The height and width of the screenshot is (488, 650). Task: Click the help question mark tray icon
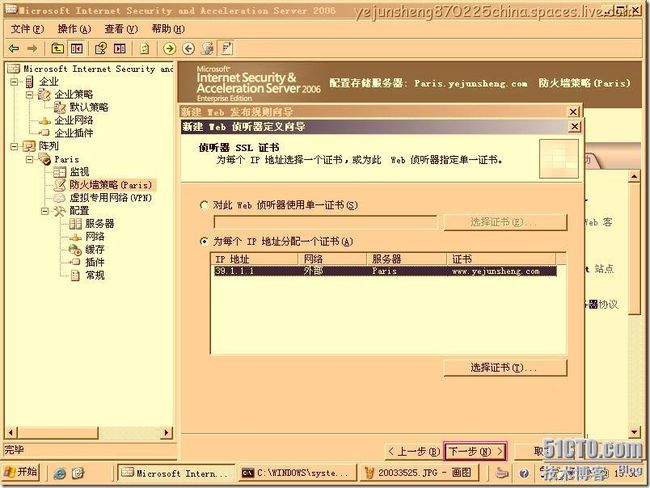point(524,473)
